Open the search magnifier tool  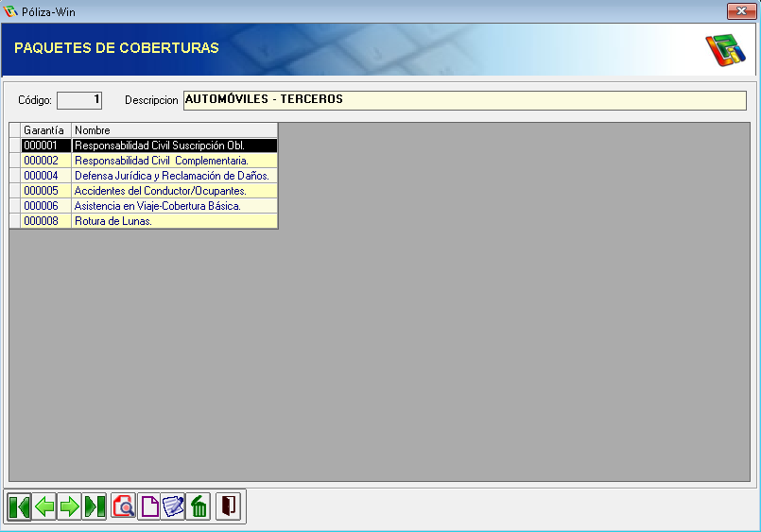(124, 506)
